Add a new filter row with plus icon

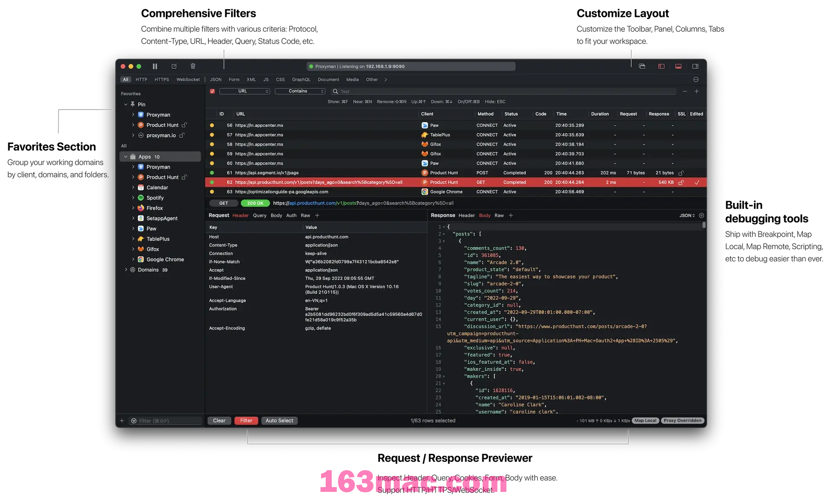[697, 91]
